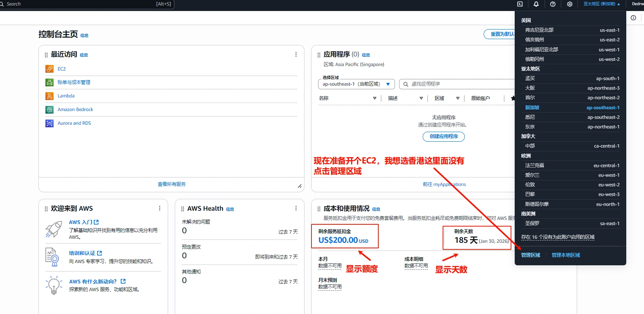
Task: Open the recently visited widget kebab menu
Action: point(296,55)
